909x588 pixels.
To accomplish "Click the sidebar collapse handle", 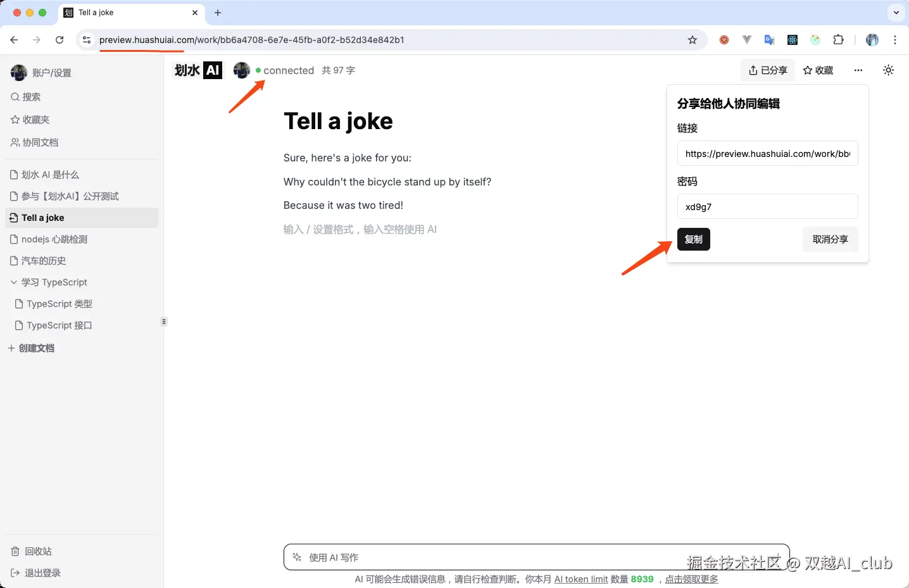I will click(x=164, y=322).
